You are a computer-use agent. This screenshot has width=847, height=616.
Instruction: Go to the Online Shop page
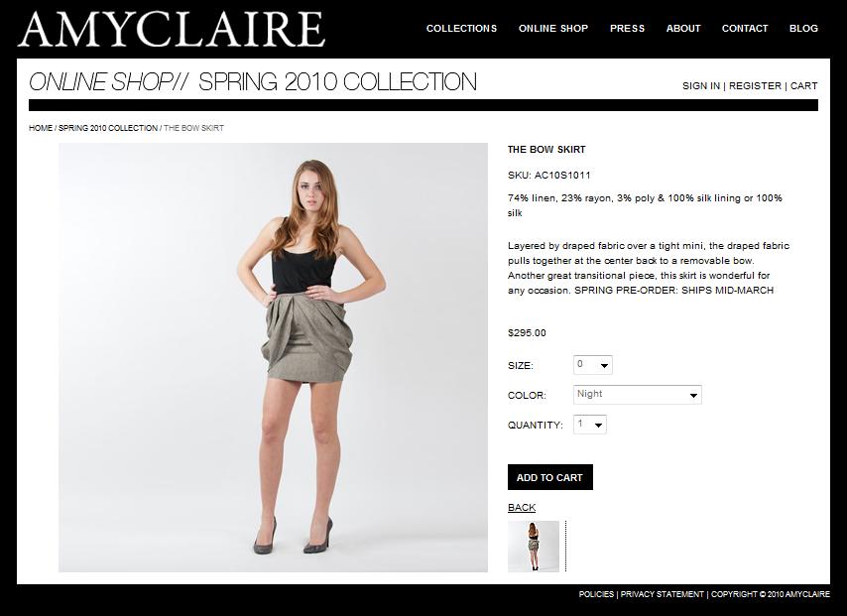553,28
